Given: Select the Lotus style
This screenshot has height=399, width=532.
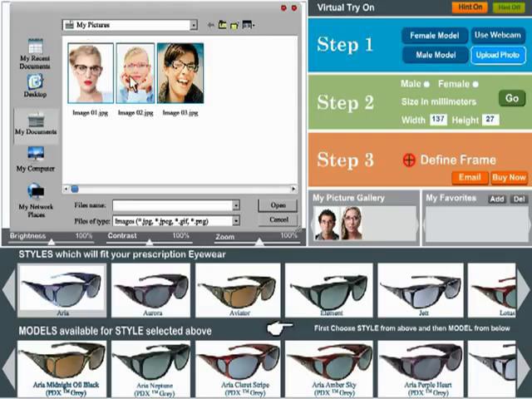Looking at the screenshot, I should pos(491,290).
